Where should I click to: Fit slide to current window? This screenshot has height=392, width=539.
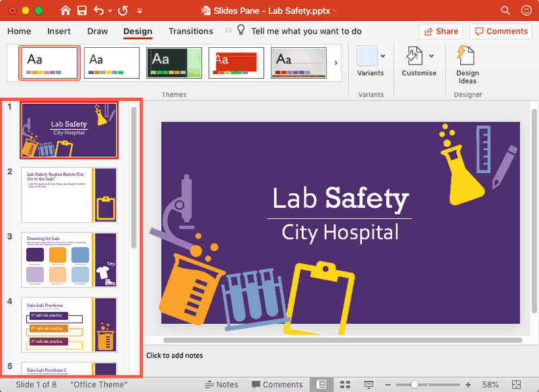click(x=516, y=385)
